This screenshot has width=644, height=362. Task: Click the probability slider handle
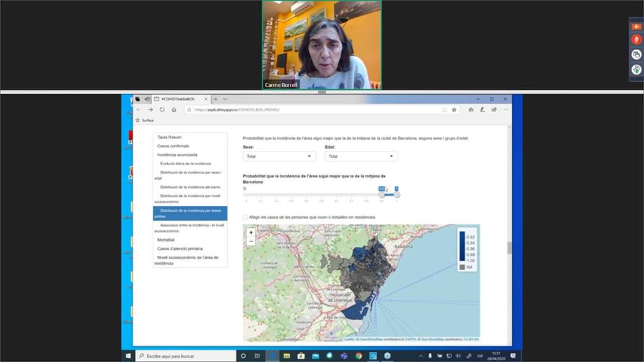(382, 194)
